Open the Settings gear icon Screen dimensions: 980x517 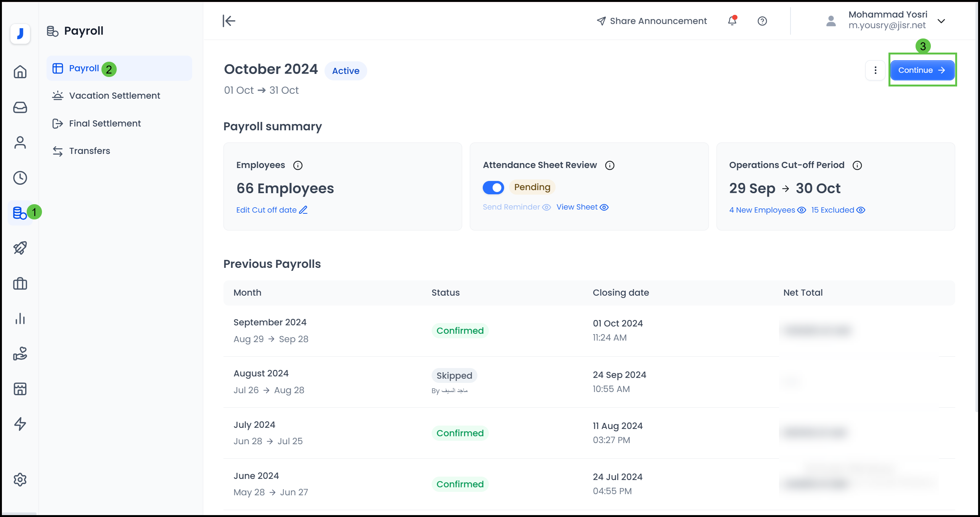pos(19,479)
